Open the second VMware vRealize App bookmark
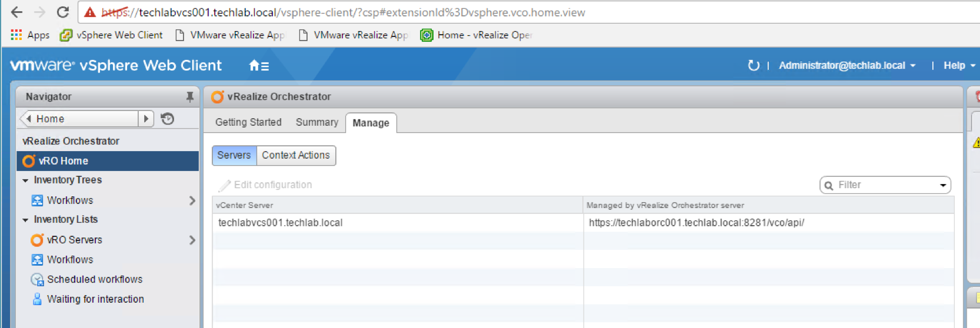This screenshot has height=328, width=980. (354, 35)
